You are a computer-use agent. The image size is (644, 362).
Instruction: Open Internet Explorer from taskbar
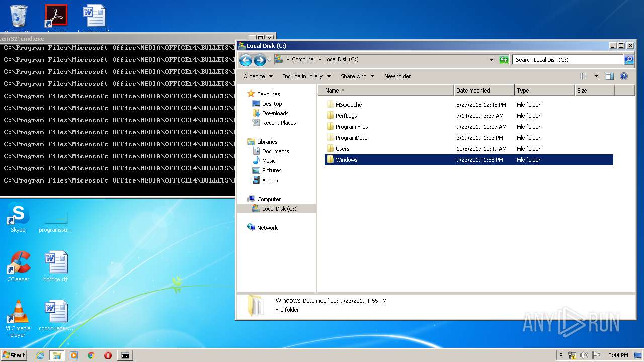(40, 355)
